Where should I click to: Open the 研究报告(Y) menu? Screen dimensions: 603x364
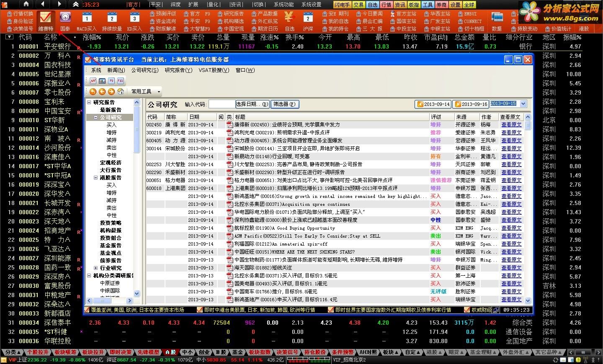point(179,70)
